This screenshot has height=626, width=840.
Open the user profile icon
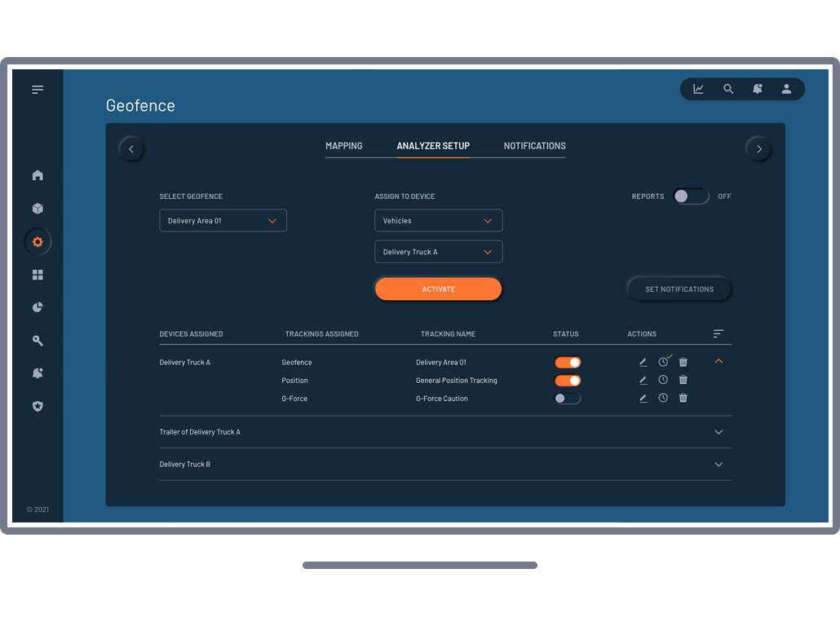pyautogui.click(x=786, y=89)
